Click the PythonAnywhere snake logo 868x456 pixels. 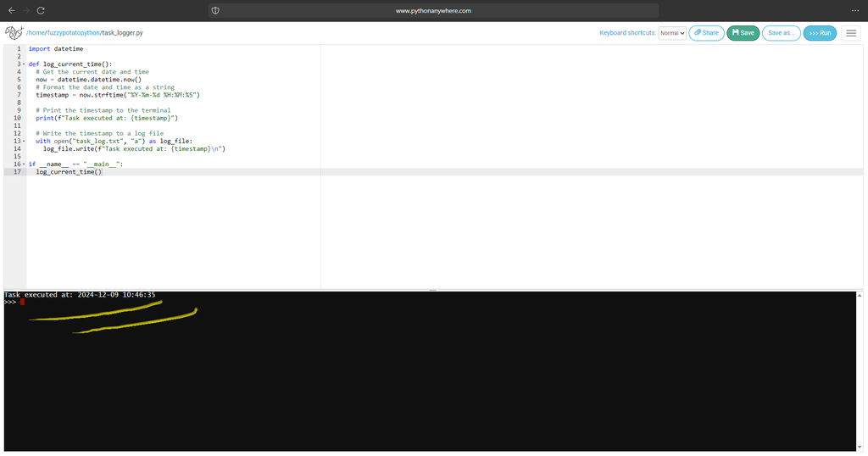[14, 33]
